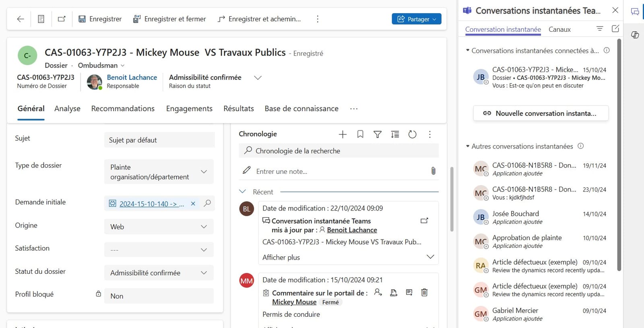Open the 2024-15-10-140 request link
This screenshot has width=644, height=328.
pyautogui.click(x=152, y=204)
